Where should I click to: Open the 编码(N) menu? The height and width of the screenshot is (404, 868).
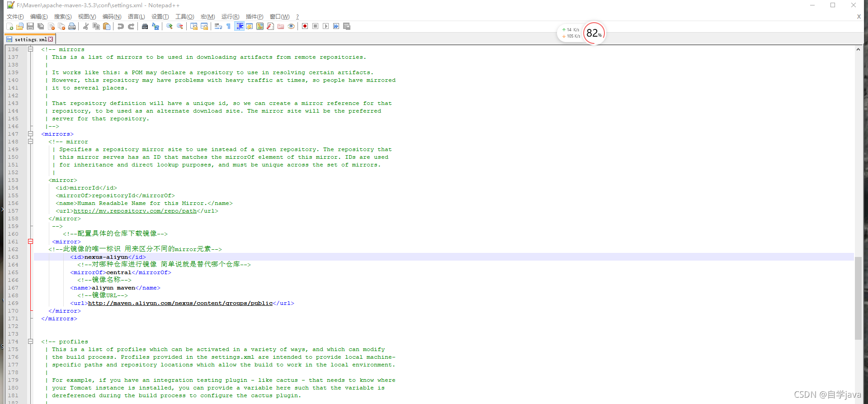click(x=112, y=17)
